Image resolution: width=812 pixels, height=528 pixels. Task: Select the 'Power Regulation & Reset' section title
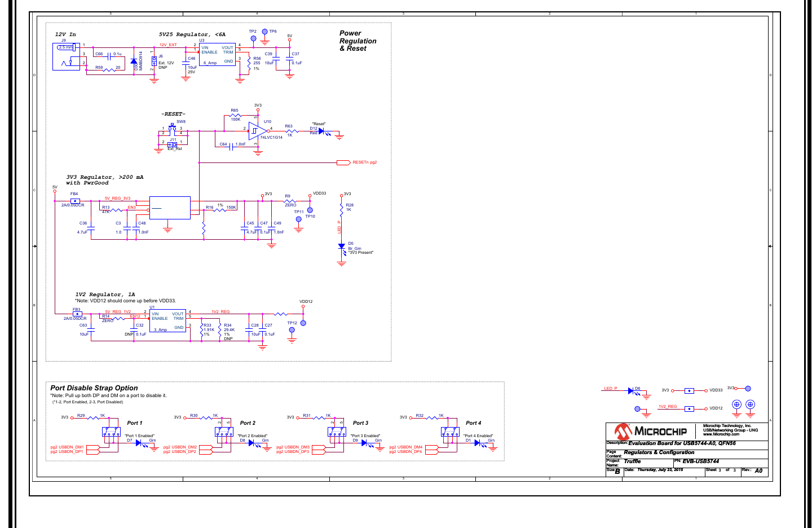(x=358, y=41)
